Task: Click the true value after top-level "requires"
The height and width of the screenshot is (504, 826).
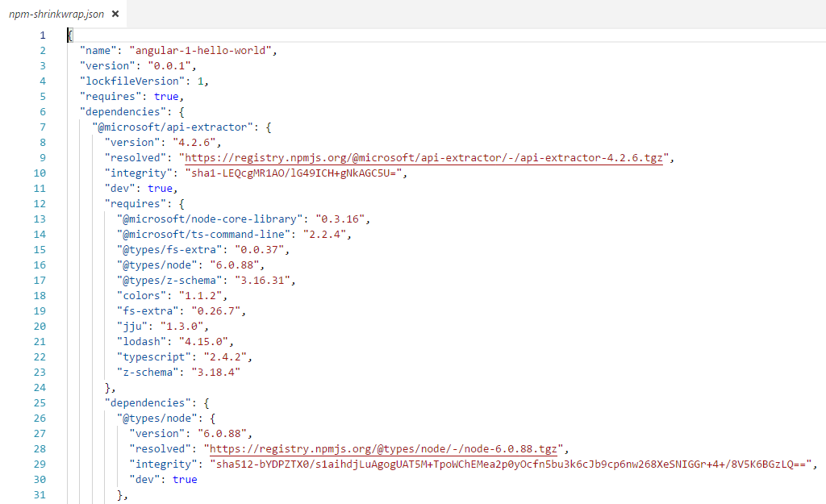Action: 166,96
